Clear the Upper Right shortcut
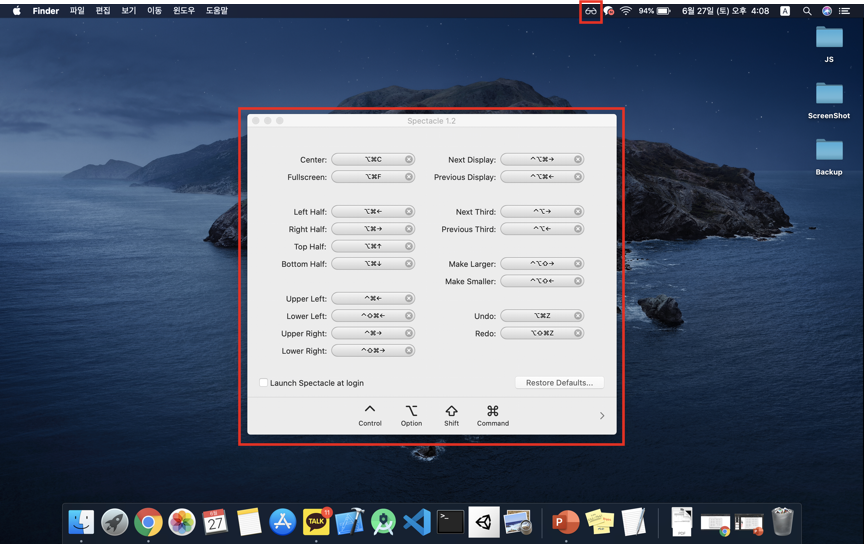The image size is (864, 544). click(409, 333)
